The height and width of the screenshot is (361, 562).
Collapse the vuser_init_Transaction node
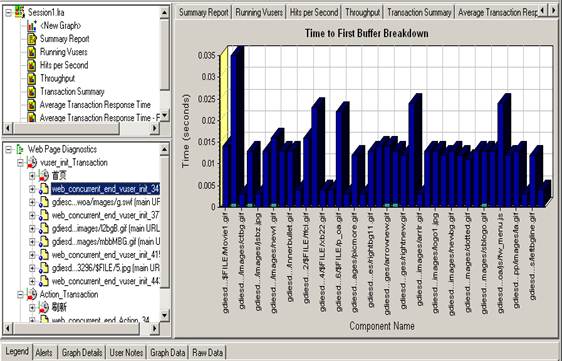20,163
